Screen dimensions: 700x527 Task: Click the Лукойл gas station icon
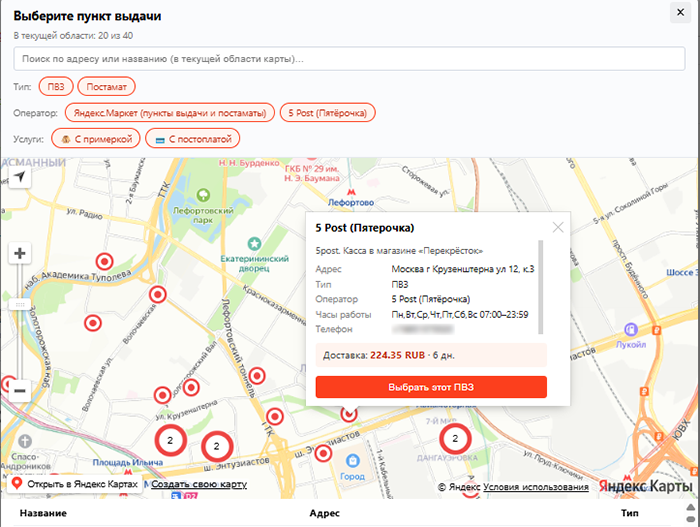[630, 330]
